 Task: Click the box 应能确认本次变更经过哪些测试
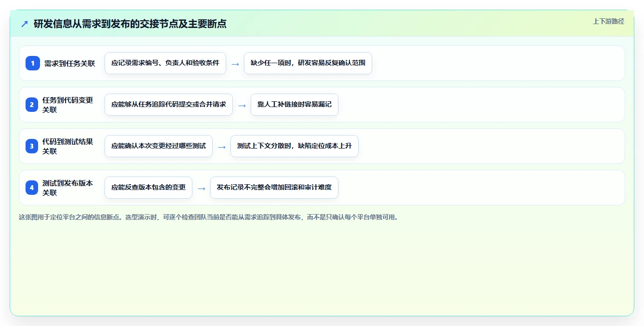159,146
